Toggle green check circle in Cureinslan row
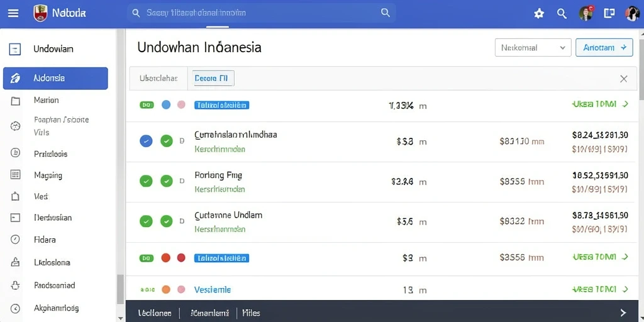 (166, 142)
